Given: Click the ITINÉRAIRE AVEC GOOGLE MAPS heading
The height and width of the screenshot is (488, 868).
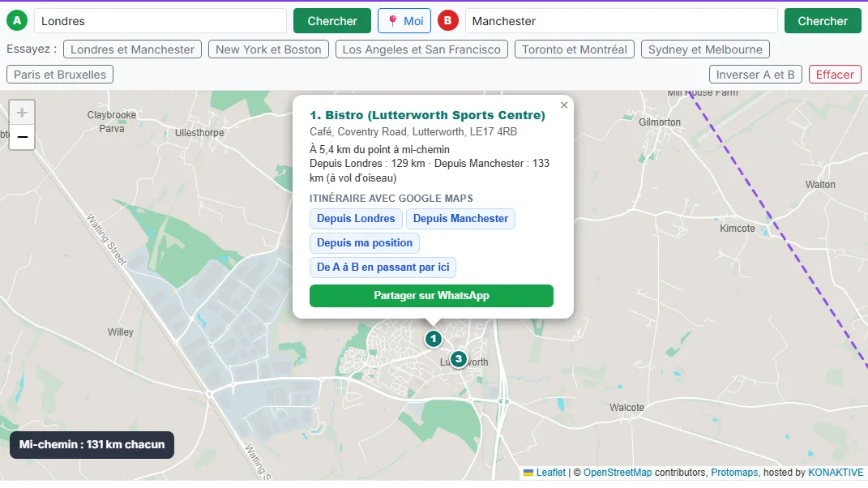Looking at the screenshot, I should coord(391,199).
